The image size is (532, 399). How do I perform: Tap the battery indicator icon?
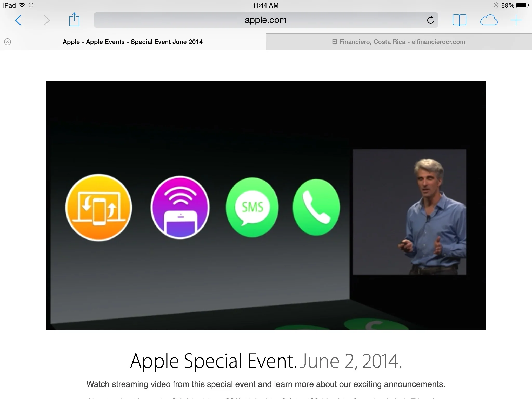click(x=523, y=5)
